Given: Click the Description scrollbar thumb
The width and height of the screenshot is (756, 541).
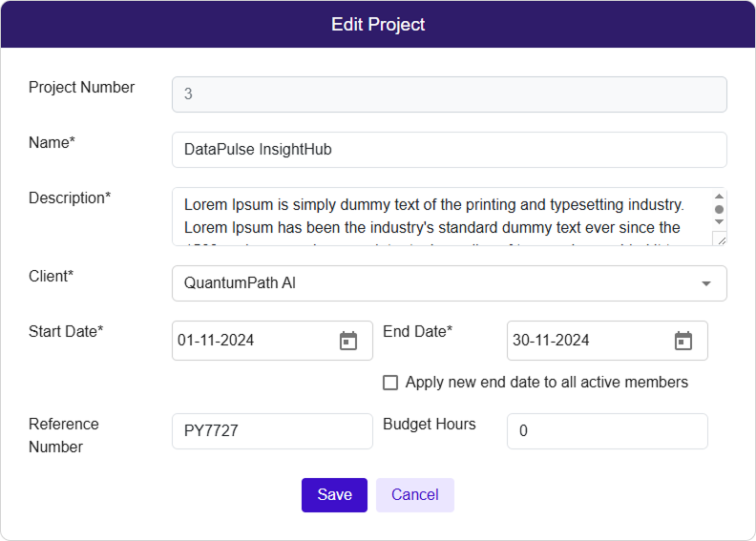Looking at the screenshot, I should pyautogui.click(x=719, y=209).
